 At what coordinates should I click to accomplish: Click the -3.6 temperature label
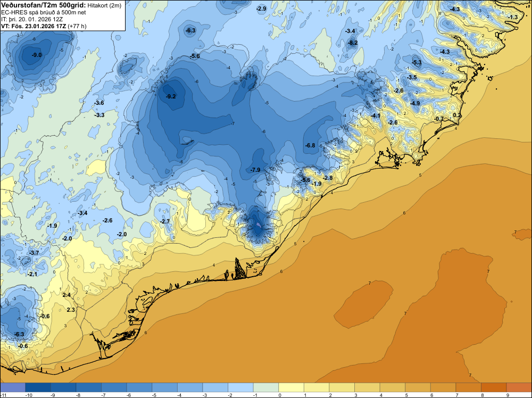[x=99, y=103]
